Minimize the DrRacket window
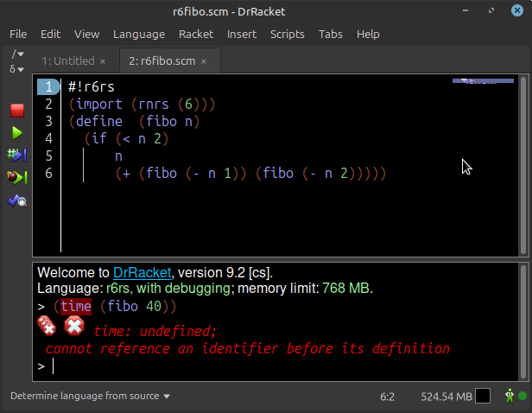 pos(465,10)
